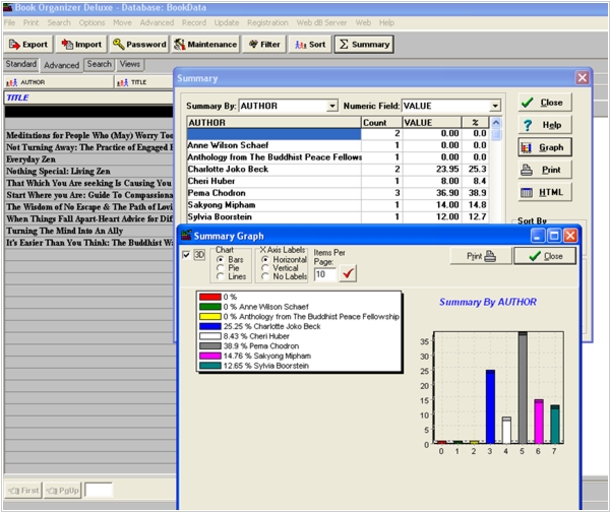Open the Password tool
Screen dimensions: 610x512
[139, 44]
